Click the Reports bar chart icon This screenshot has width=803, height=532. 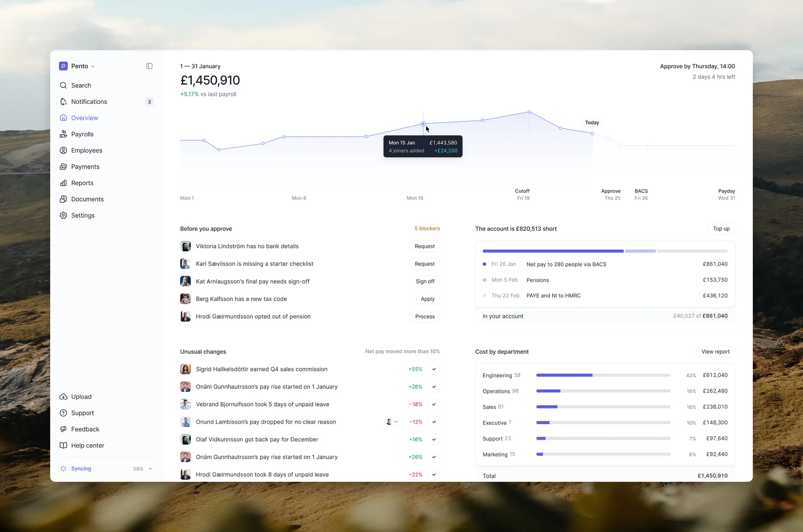[x=63, y=183]
